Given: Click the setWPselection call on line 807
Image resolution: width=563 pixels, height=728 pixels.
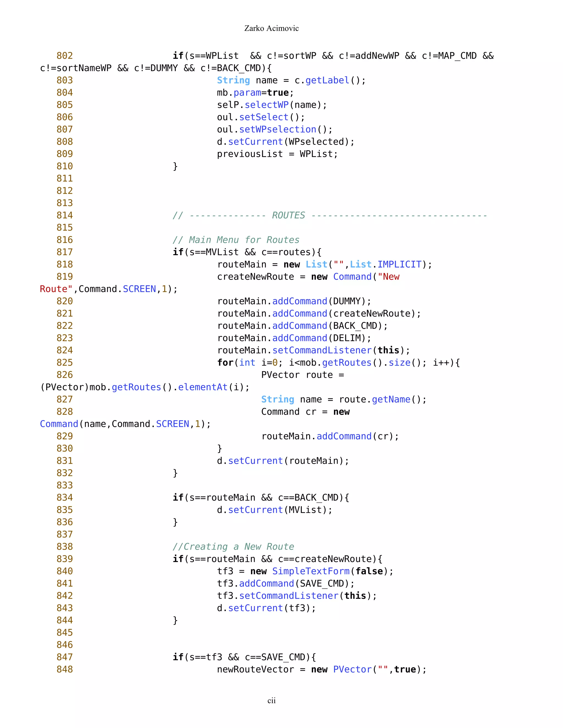Looking at the screenshot, I should (277, 129).
